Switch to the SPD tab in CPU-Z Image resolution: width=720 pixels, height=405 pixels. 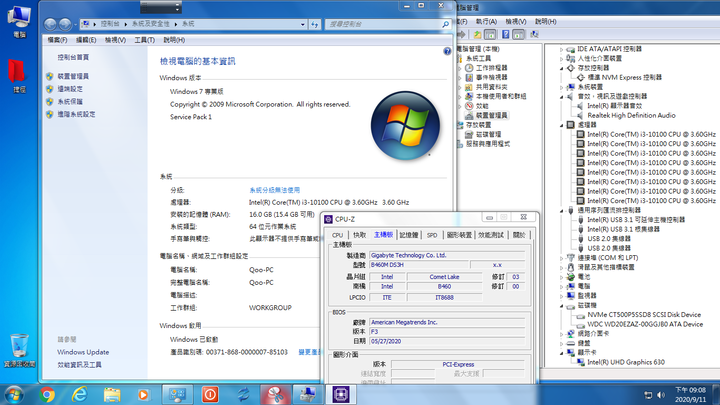tap(432, 235)
